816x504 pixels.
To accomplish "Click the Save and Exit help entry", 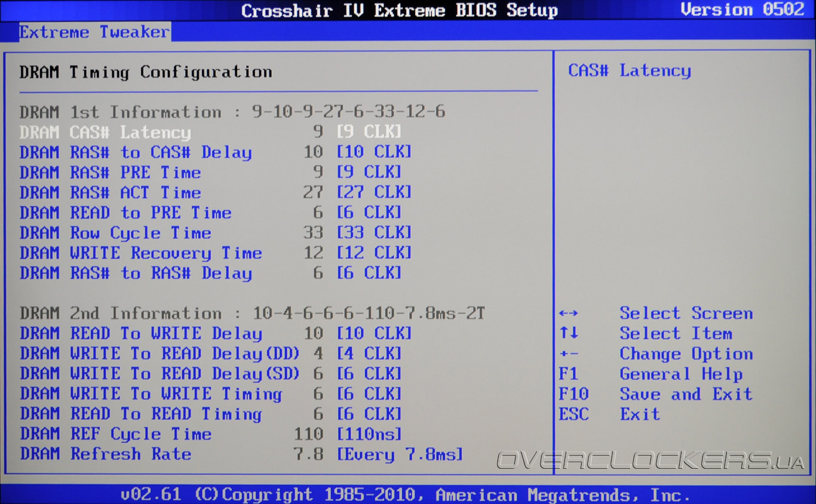I will [686, 394].
